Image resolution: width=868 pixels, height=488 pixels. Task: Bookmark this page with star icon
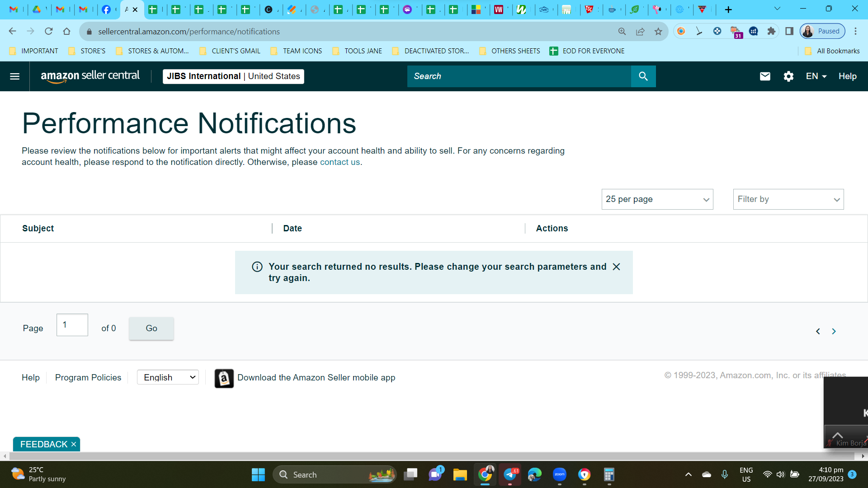pyautogui.click(x=658, y=31)
